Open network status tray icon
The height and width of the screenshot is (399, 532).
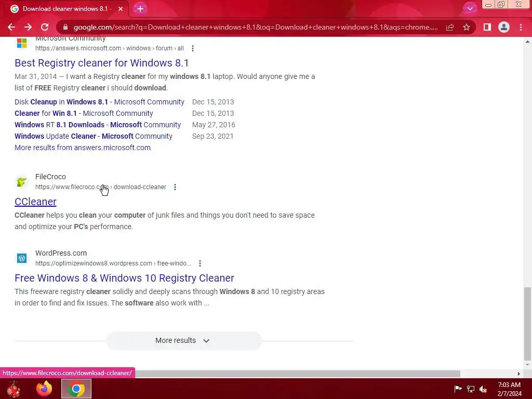[x=471, y=389]
